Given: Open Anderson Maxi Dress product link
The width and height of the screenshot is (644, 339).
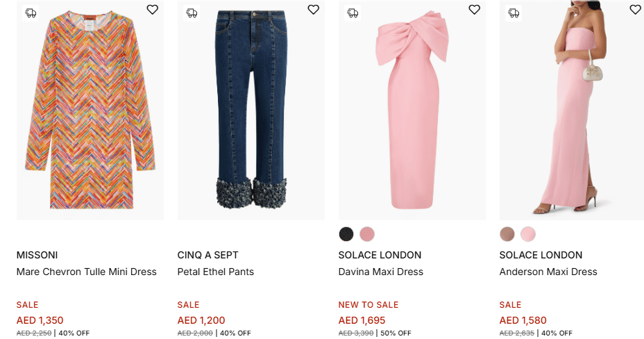Looking at the screenshot, I should pyautogui.click(x=548, y=272).
